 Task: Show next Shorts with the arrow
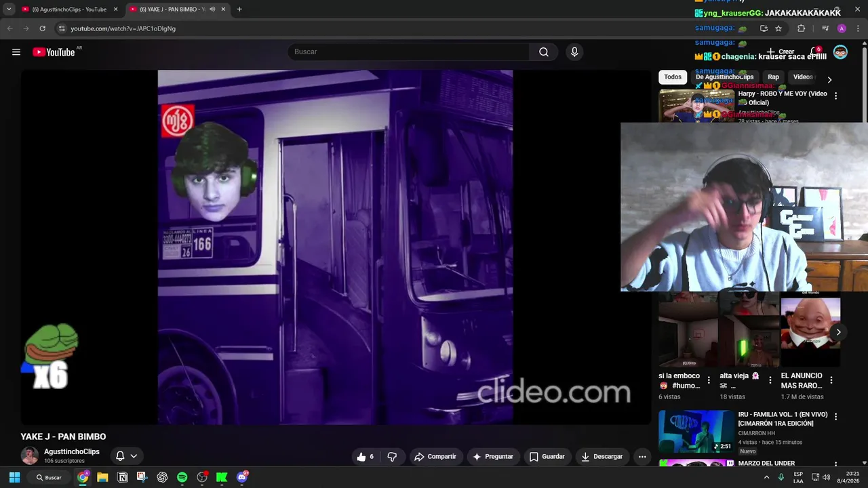click(838, 332)
